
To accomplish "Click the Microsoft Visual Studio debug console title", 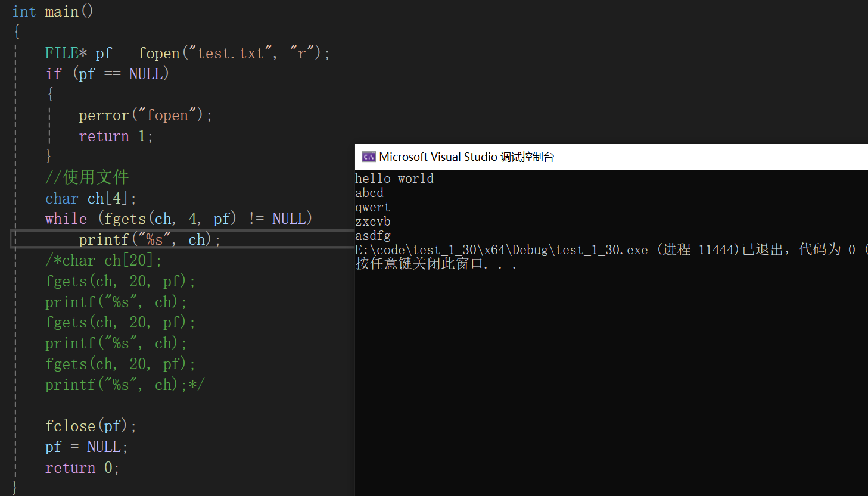I will pos(466,157).
